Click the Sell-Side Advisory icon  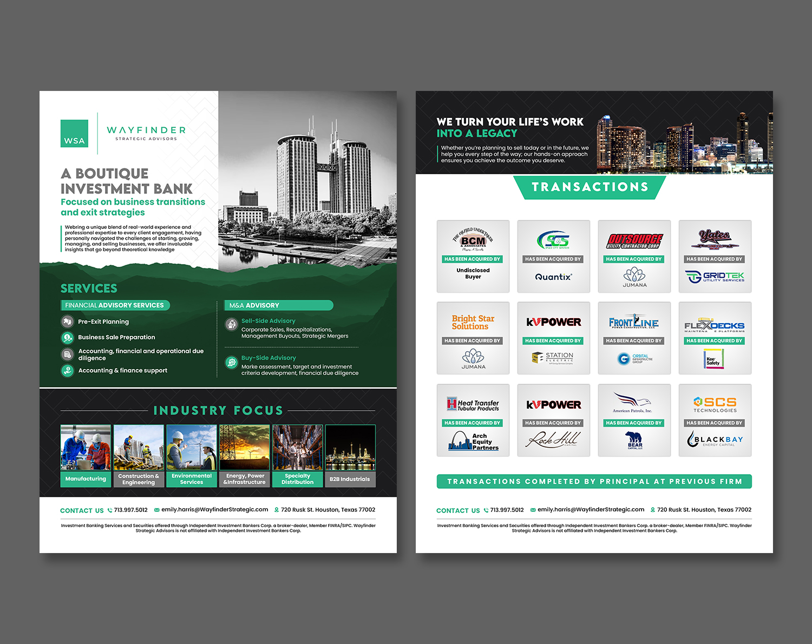232,324
